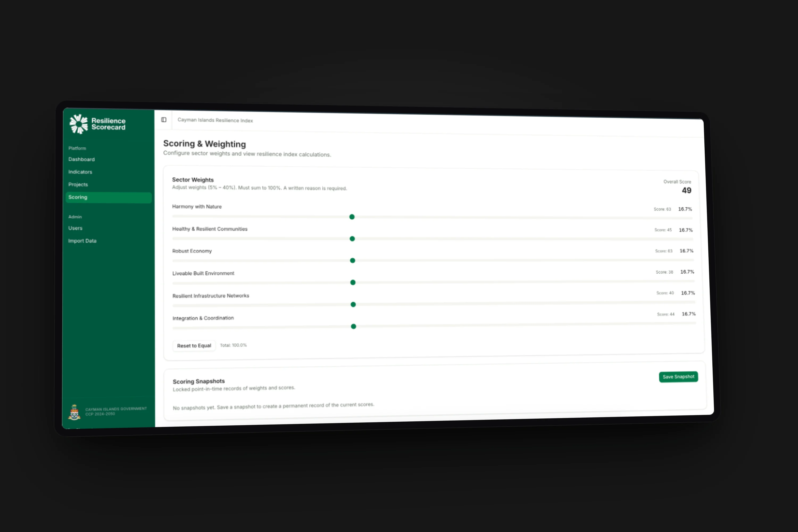Click 'Score: 38' for Liveable Built Environment
The image size is (798, 532).
[664, 272]
